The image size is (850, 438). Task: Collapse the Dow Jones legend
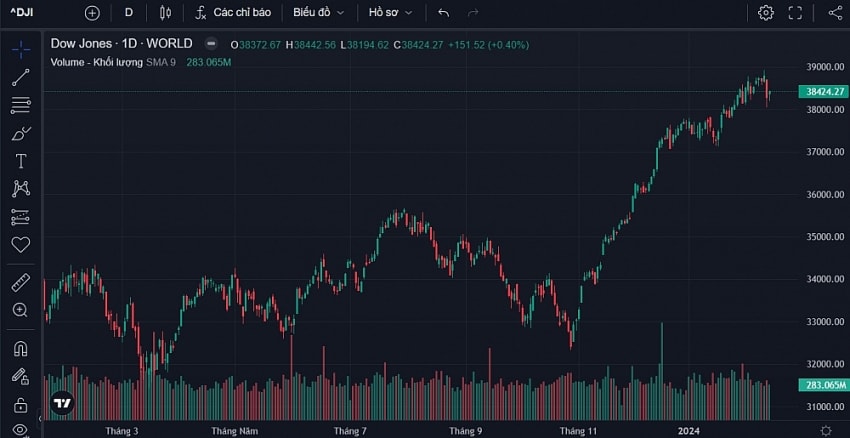click(x=211, y=44)
